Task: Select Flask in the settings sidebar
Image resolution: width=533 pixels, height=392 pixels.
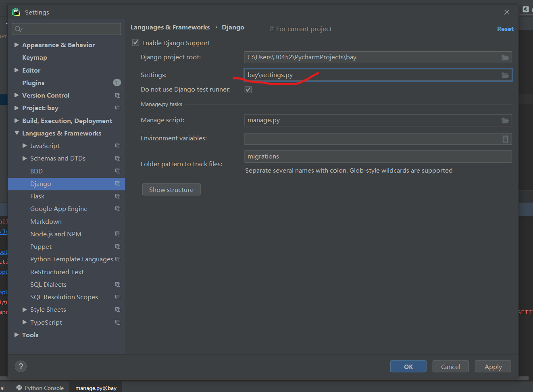Action: click(37, 196)
